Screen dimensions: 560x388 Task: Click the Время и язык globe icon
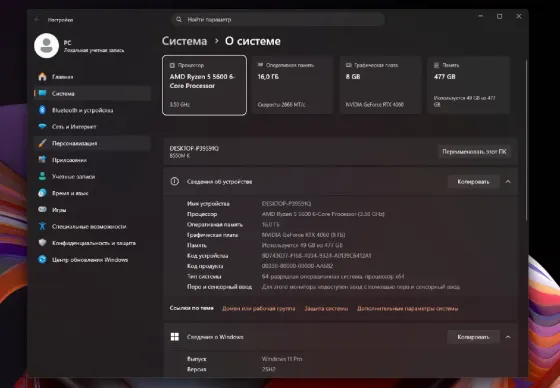tap(42, 193)
